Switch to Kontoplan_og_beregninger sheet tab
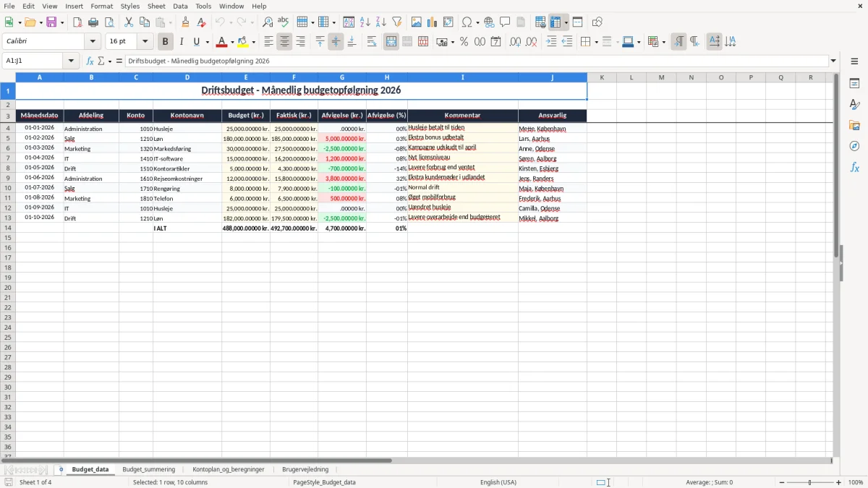 coord(228,469)
